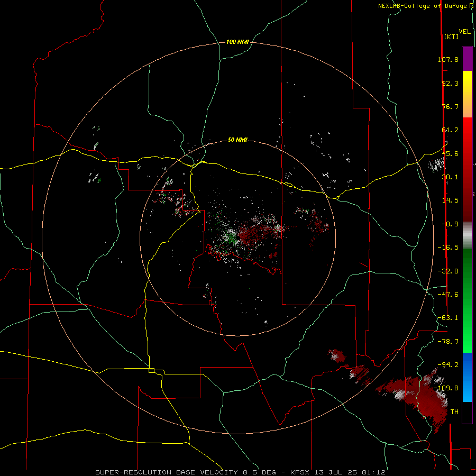Click the -0.9 velocity scale value
476x476 pixels.
point(450,224)
